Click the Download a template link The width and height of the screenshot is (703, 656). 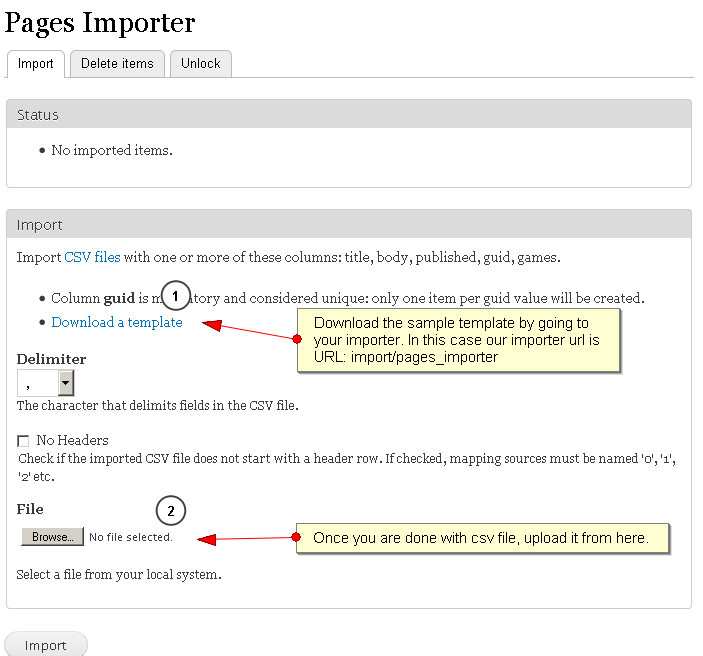coord(117,322)
